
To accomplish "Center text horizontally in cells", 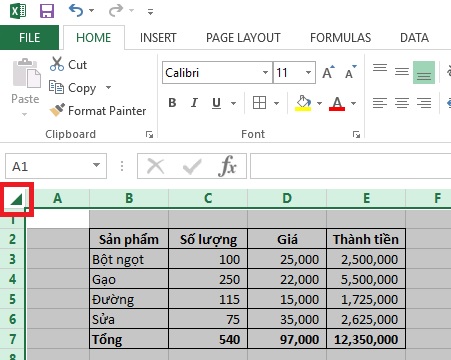I will tap(402, 103).
